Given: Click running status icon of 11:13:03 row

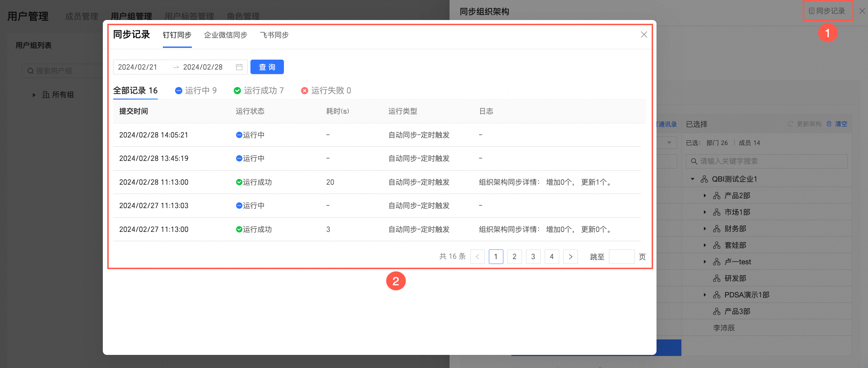Looking at the screenshot, I should click(x=239, y=205).
